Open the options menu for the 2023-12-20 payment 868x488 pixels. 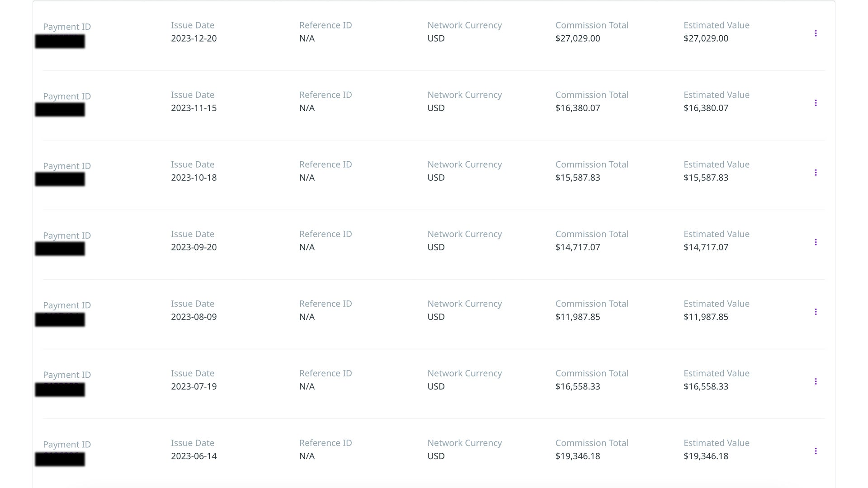click(x=816, y=33)
